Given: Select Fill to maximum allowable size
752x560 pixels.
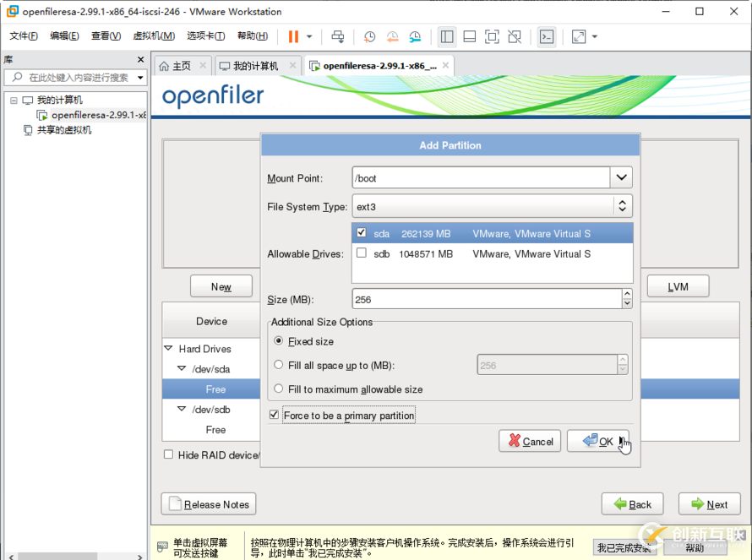Looking at the screenshot, I should (279, 389).
